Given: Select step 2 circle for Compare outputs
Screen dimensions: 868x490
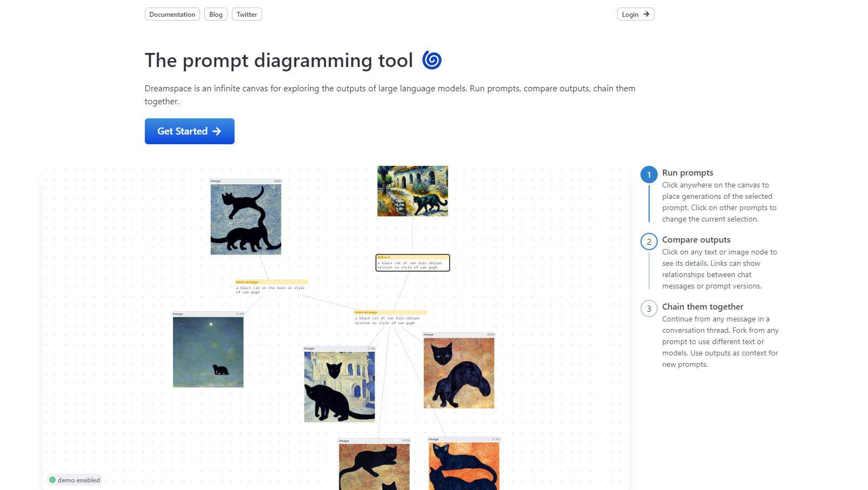Looking at the screenshot, I should click(x=649, y=241).
